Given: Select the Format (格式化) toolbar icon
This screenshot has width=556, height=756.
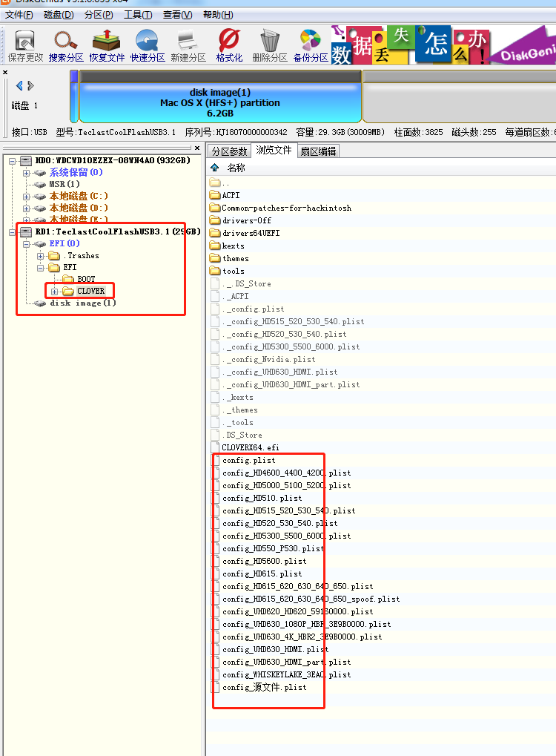Looking at the screenshot, I should click(x=229, y=46).
